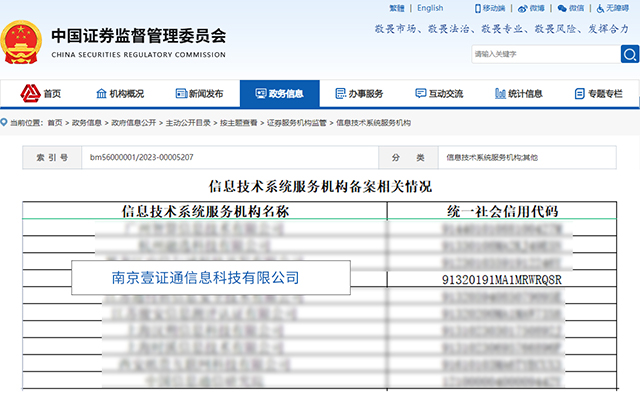The image size is (640, 406).
Task: Click the 索引号 label cell
Action: (x=52, y=158)
